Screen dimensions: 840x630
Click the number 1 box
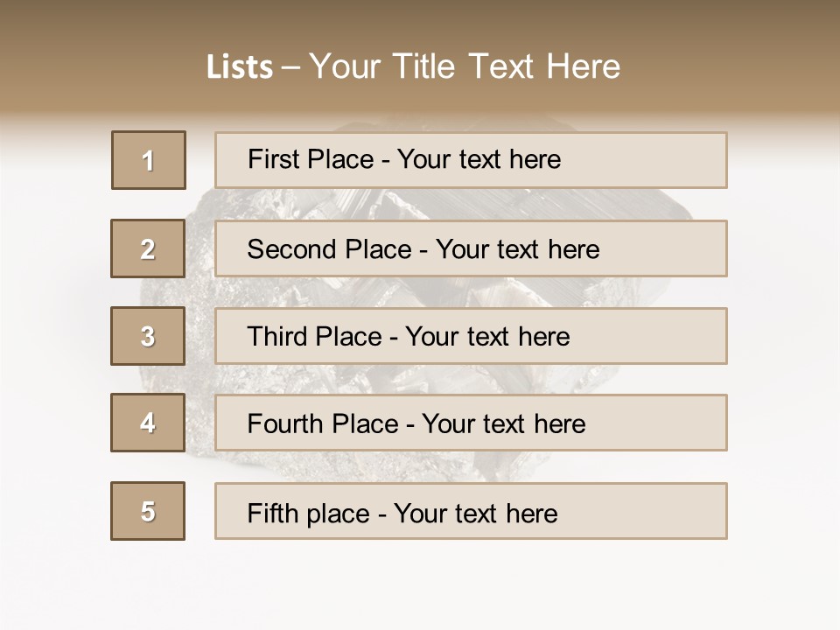[x=149, y=160]
